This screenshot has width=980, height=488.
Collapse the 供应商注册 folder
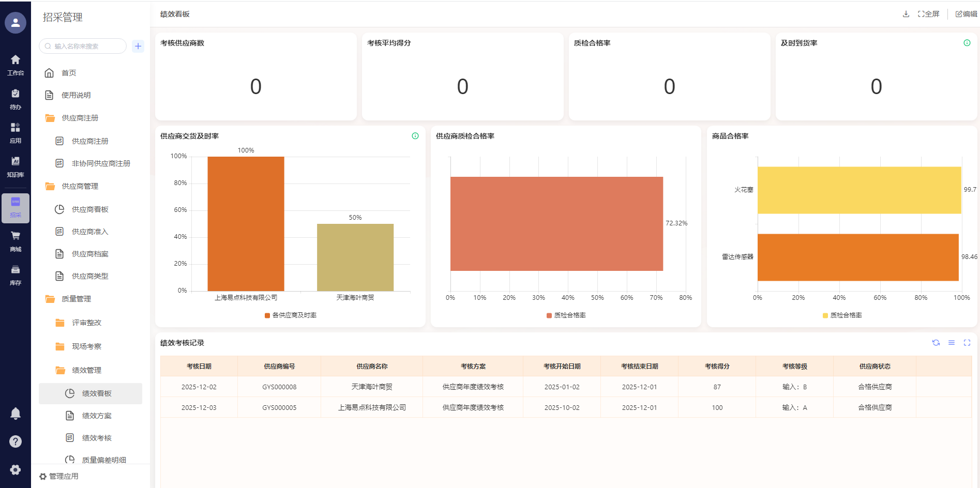[80, 118]
